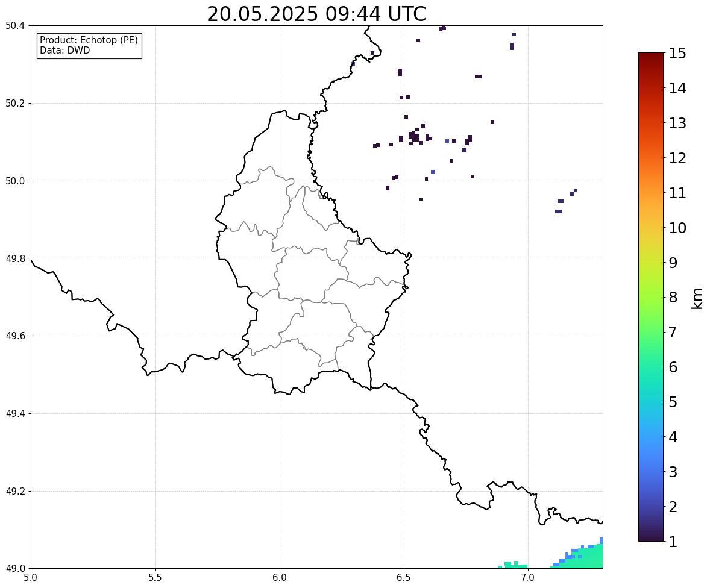Click the colorbar tick label '5'

[673, 402]
